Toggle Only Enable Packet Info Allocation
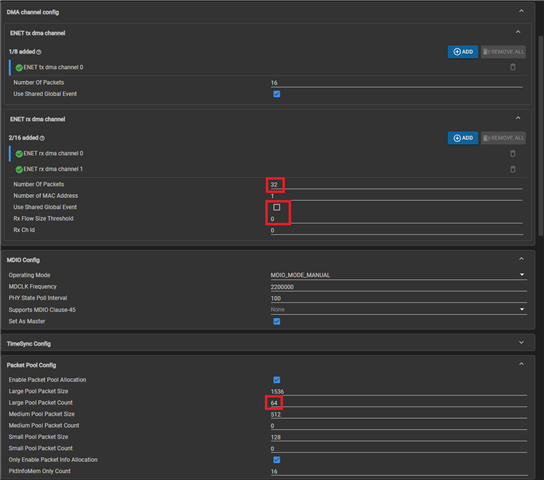This screenshot has height=480, width=544. 277,460
